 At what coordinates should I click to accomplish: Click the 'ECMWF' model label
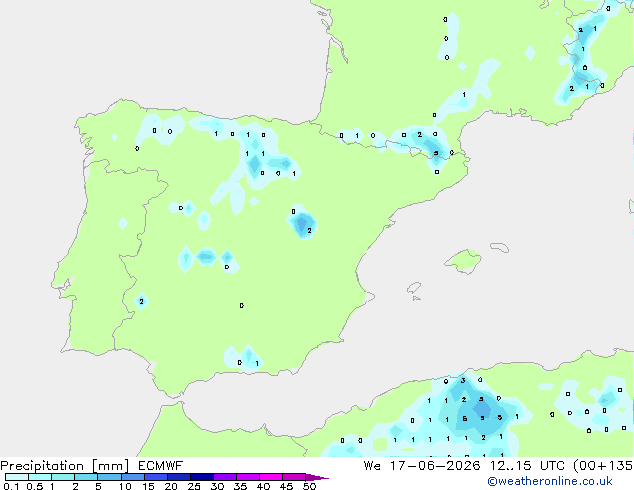[161, 466]
